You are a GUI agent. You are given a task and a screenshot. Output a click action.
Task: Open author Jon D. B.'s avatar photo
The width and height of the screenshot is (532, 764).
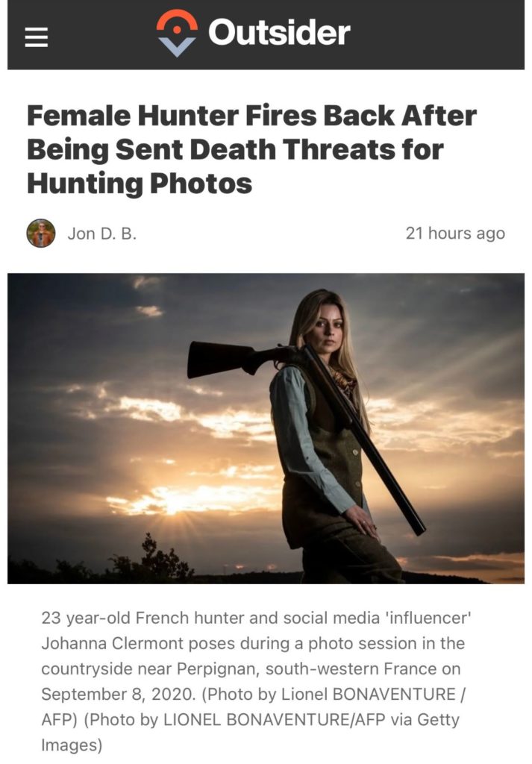click(40, 233)
